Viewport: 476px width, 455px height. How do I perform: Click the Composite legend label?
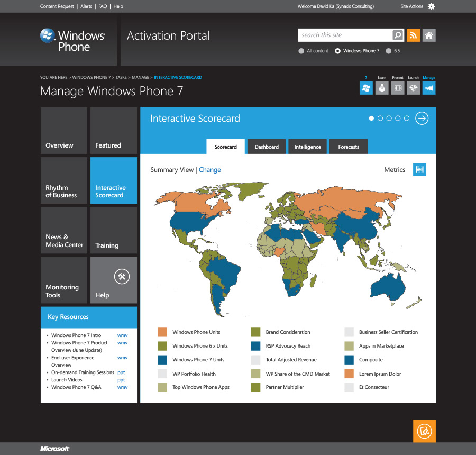point(371,360)
